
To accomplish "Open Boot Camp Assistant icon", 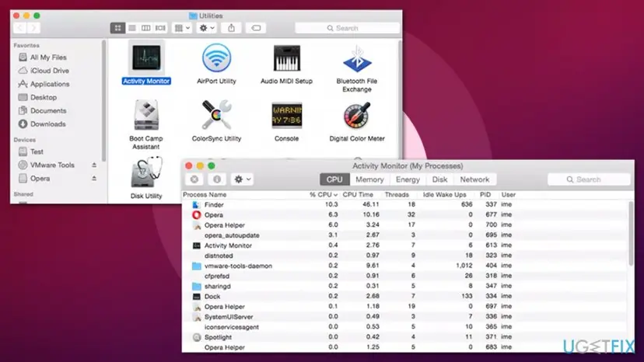I will 146,115.
